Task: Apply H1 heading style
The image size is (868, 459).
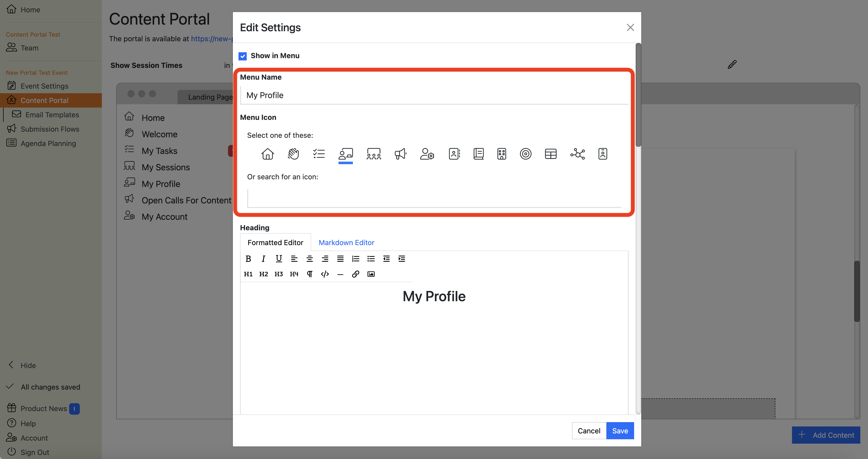Action: coord(248,274)
